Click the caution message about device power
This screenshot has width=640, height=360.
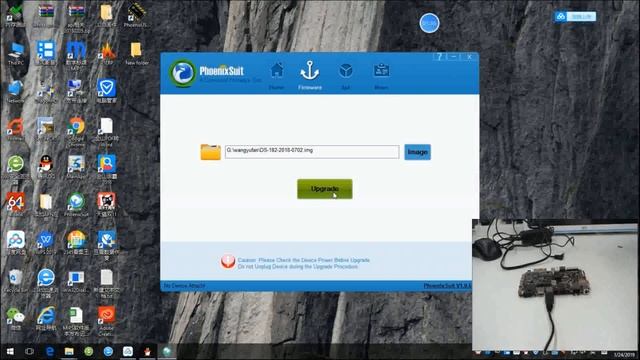(x=303, y=263)
